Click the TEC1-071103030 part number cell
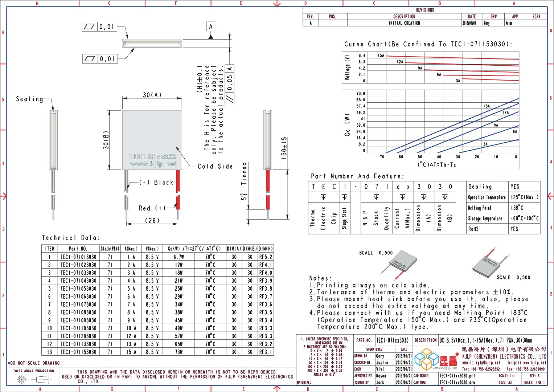The image size is (554, 392). click(x=78, y=328)
